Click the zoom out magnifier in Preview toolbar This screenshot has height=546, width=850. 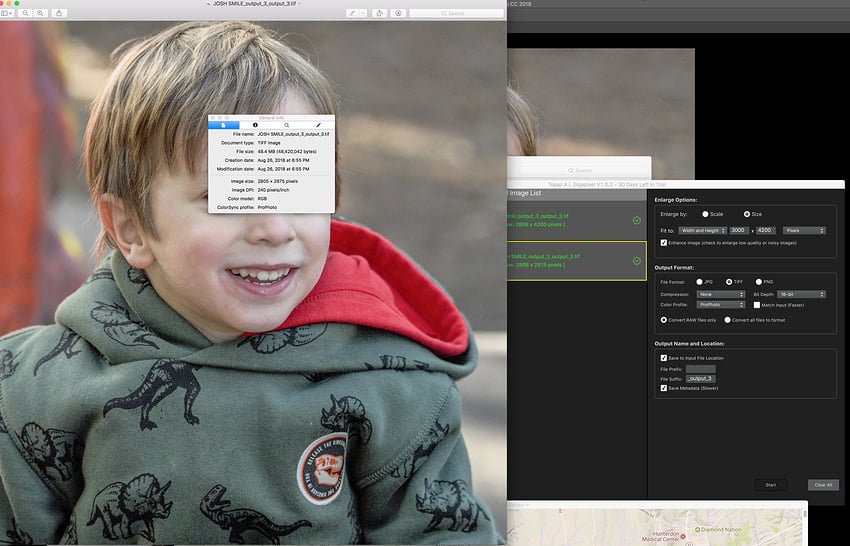pyautogui.click(x=25, y=13)
